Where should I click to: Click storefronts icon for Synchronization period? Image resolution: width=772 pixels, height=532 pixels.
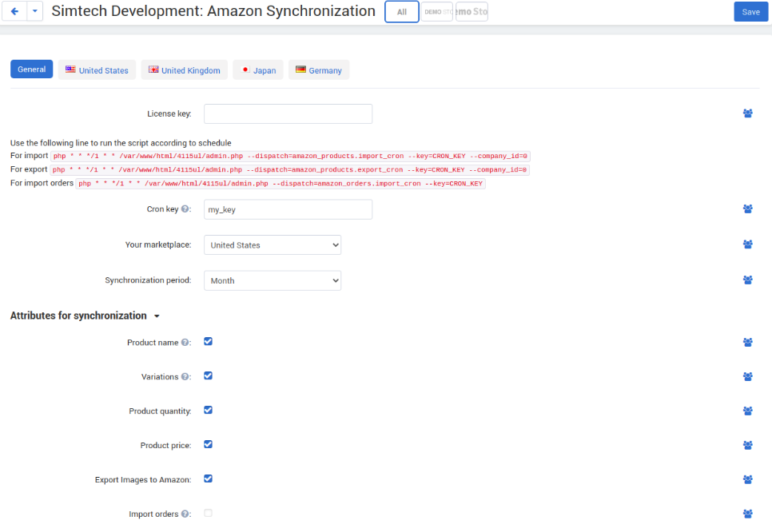747,280
